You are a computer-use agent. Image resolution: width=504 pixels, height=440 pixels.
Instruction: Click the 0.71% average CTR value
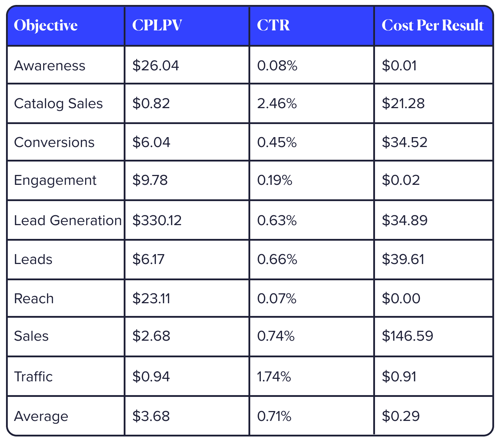274,416
